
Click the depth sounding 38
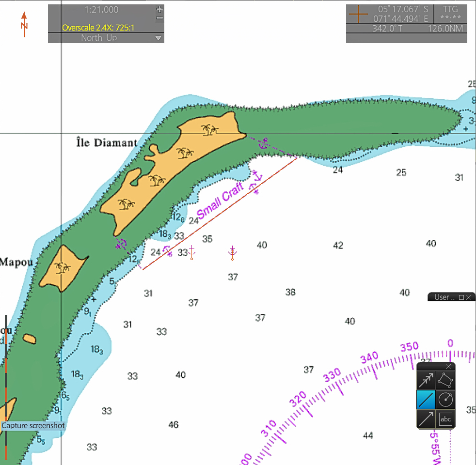pyautogui.click(x=290, y=292)
